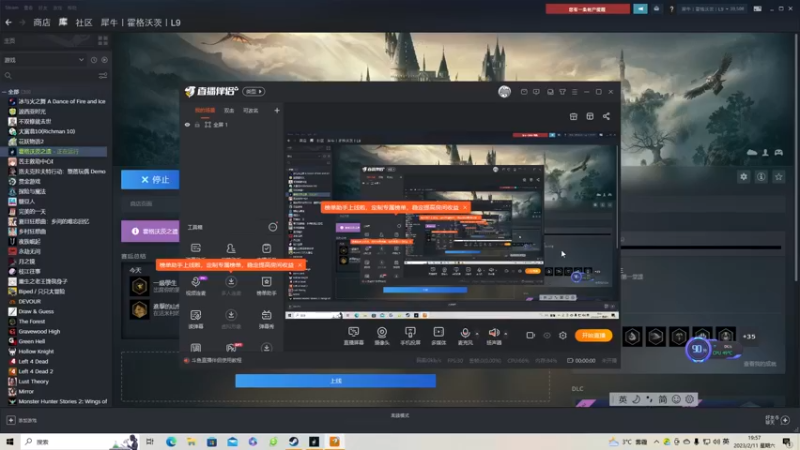
Task: Select Left 4 Dead 2 in list
Action: (36, 371)
